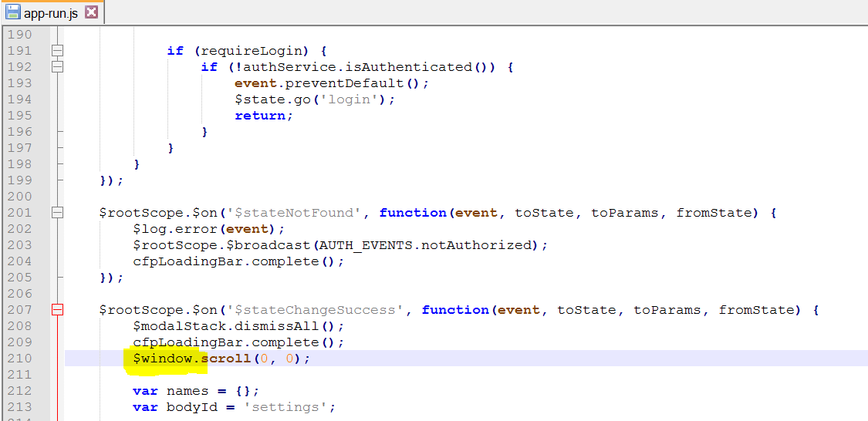Collapse the fold at line 191
The width and height of the screenshot is (868, 421).
point(57,51)
